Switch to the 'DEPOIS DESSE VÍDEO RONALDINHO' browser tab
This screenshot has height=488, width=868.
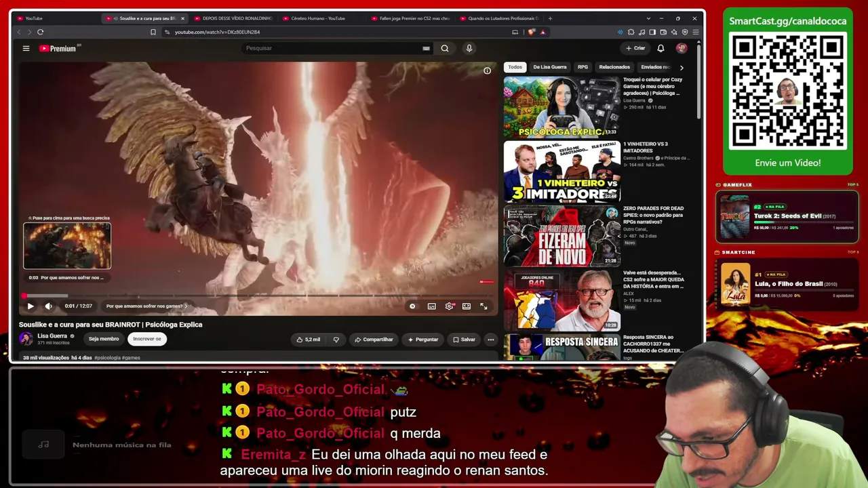(233, 18)
